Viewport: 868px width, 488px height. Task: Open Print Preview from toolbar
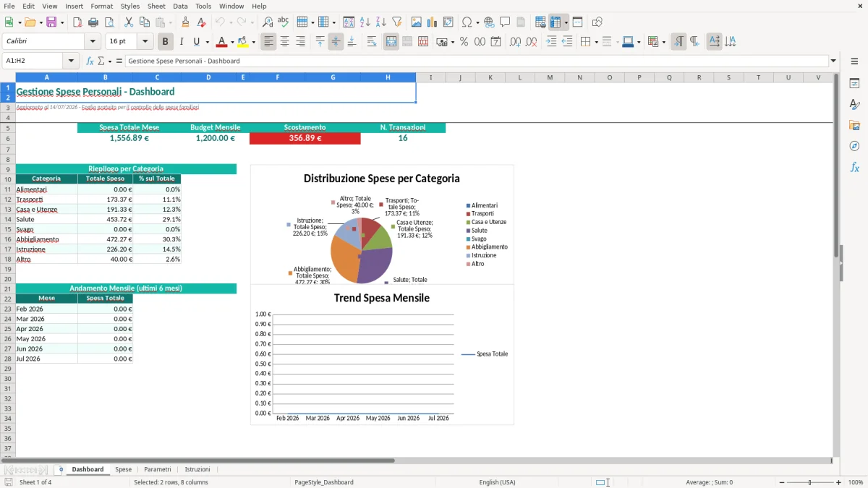click(x=109, y=22)
